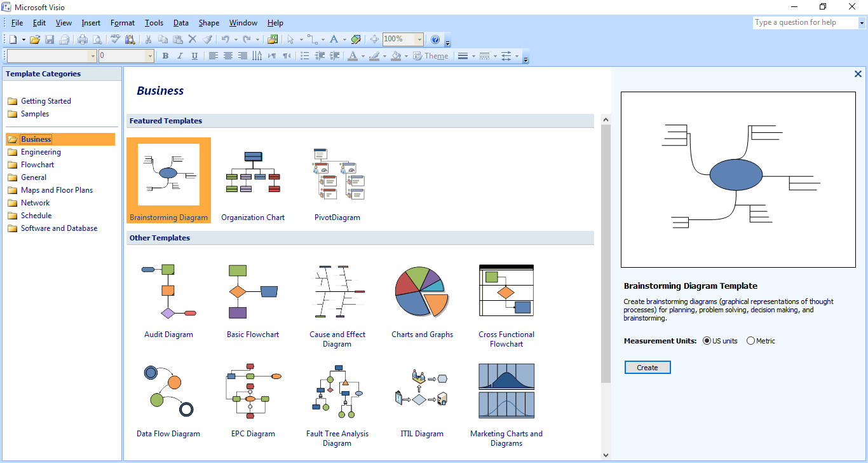Click the Redo arrow icon
The height and width of the screenshot is (463, 868).
(x=247, y=39)
